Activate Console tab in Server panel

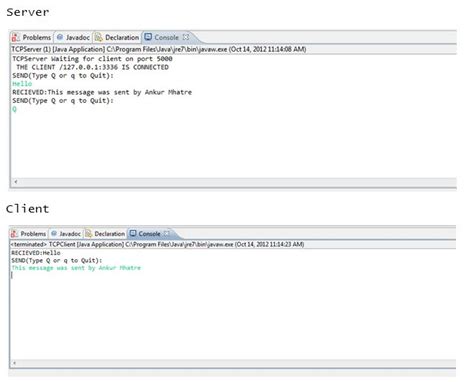pos(166,38)
